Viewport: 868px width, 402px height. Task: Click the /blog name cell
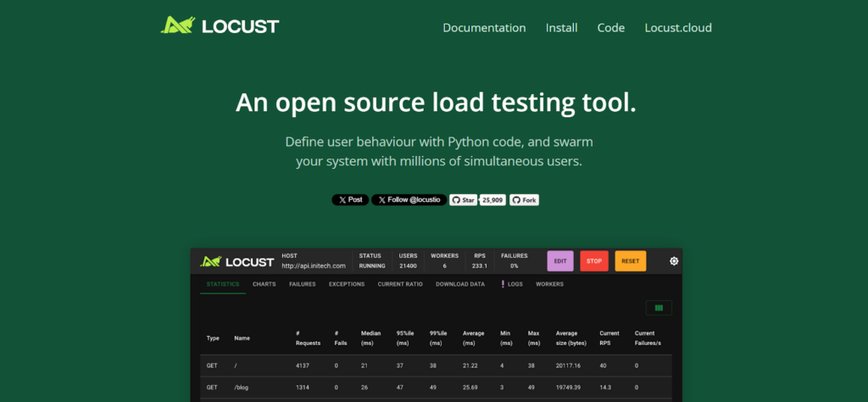[241, 388]
